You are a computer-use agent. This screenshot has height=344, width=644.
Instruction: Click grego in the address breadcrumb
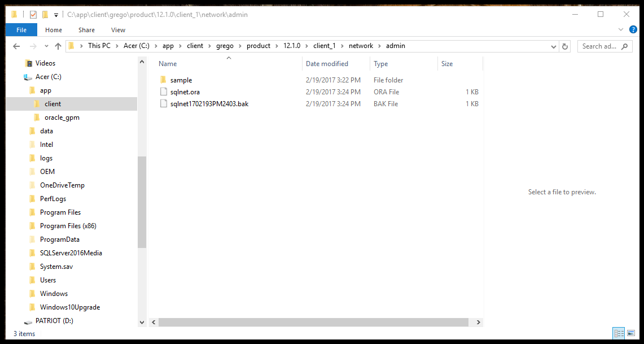coord(225,46)
